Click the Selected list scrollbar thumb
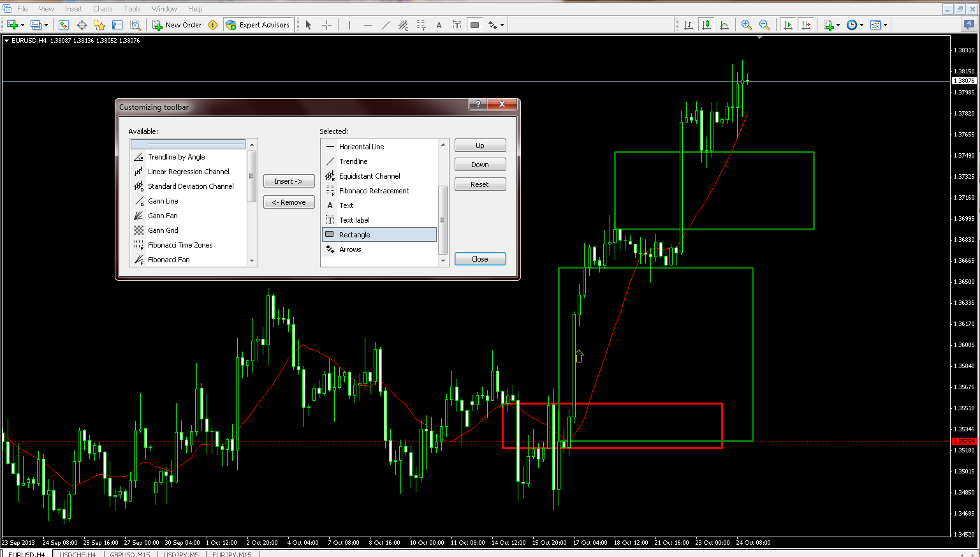Image resolution: width=980 pixels, height=557 pixels. pos(443,220)
